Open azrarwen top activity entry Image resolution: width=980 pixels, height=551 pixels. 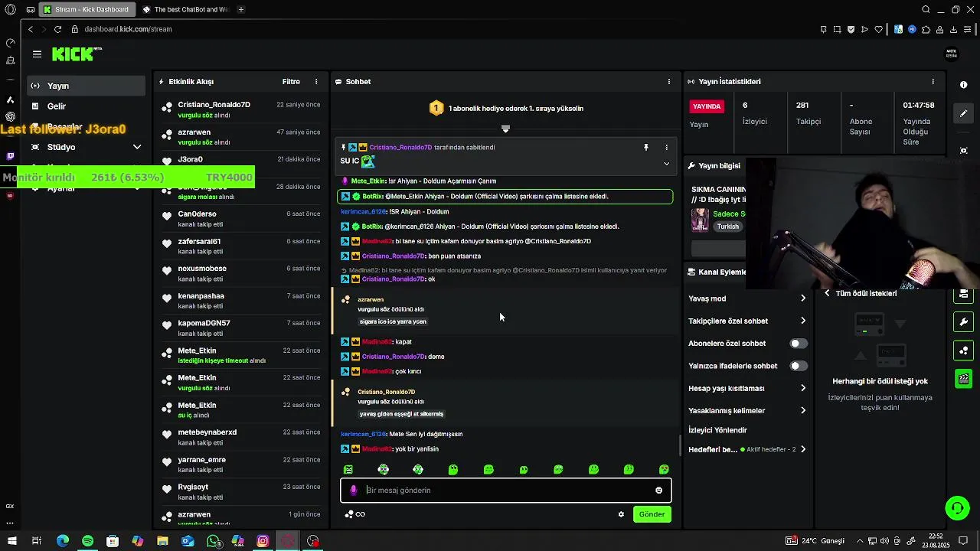tap(240, 137)
